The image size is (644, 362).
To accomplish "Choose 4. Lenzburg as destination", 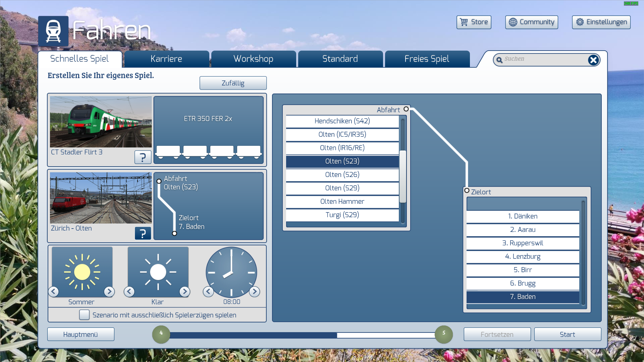I will [523, 256].
